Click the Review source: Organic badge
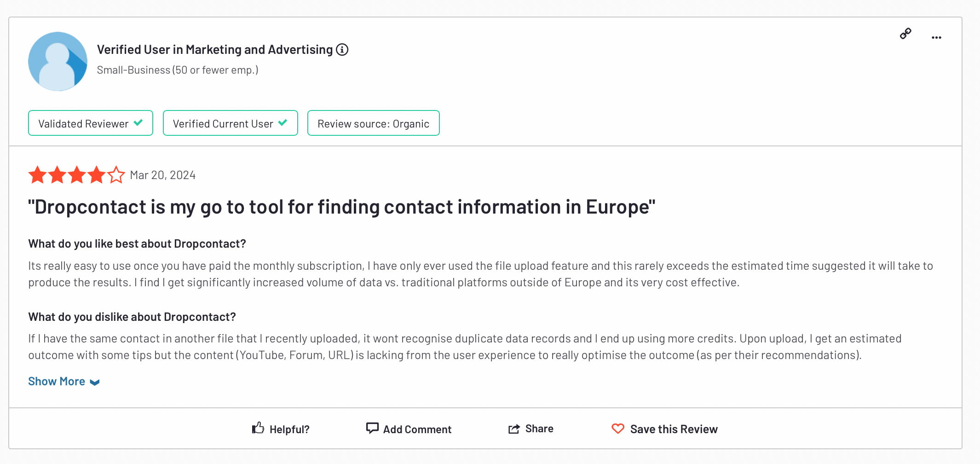Screen dimensions: 980x464 click(x=374, y=123)
